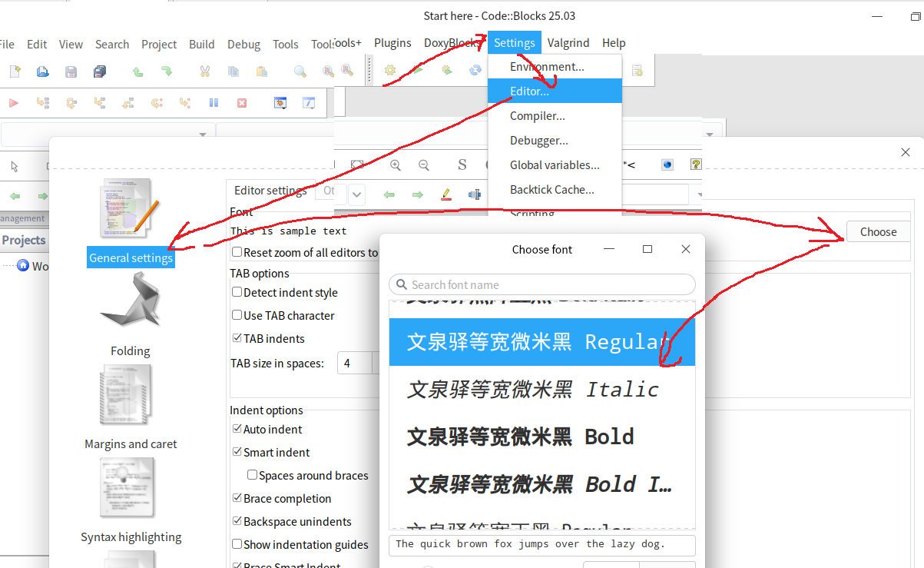This screenshot has height=568, width=924.
Task: Choose Compiler... from Settings menu
Action: [555, 115]
